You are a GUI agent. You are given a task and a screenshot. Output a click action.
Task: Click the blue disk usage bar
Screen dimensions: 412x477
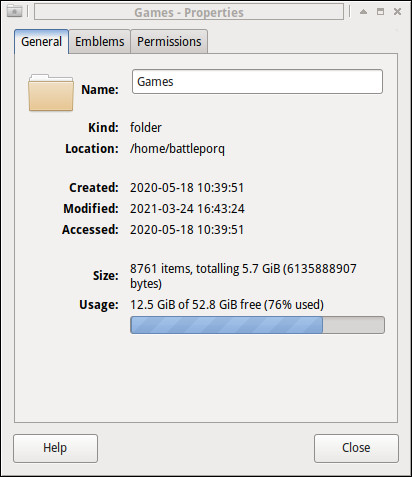[x=257, y=325]
